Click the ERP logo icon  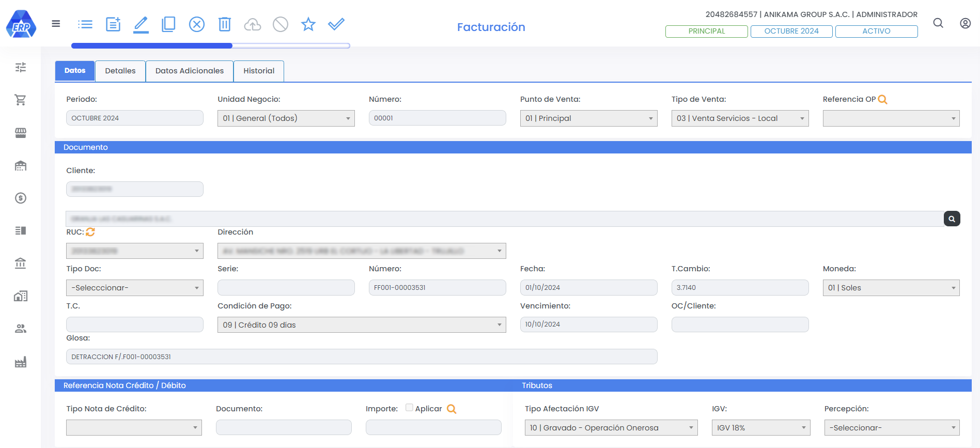tap(21, 24)
